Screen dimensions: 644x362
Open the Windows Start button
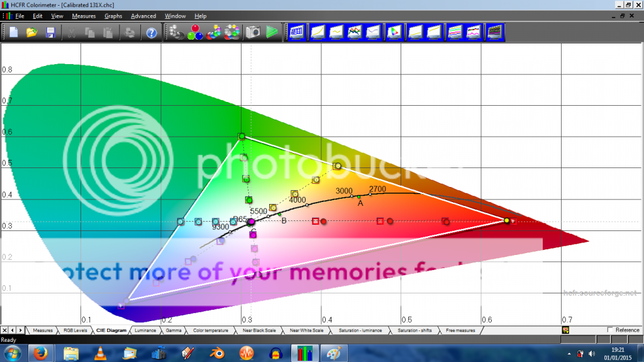pyautogui.click(x=12, y=353)
